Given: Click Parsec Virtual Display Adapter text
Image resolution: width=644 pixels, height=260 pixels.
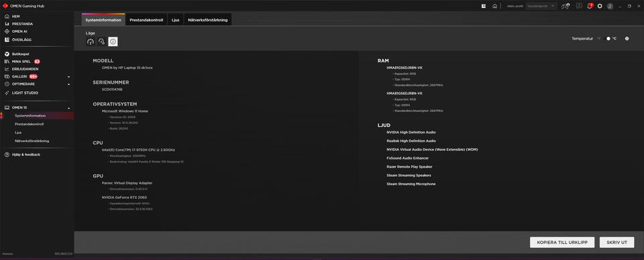Looking at the screenshot, I should pos(127,183).
